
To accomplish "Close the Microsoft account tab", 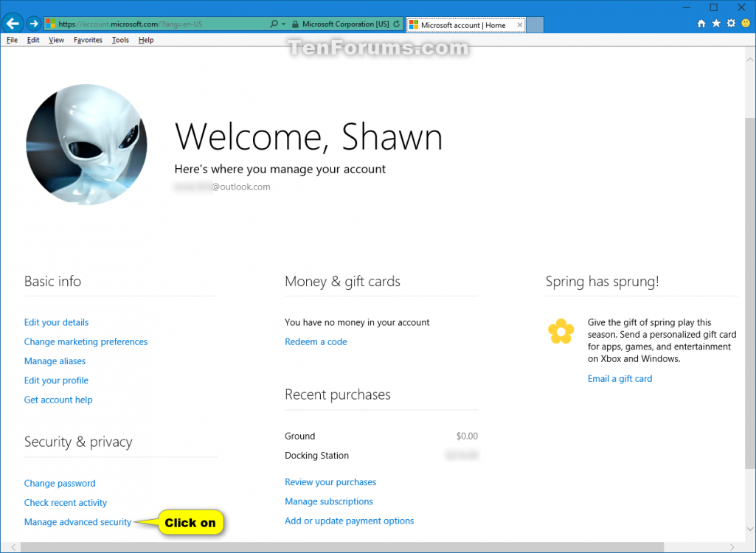I will click(519, 24).
